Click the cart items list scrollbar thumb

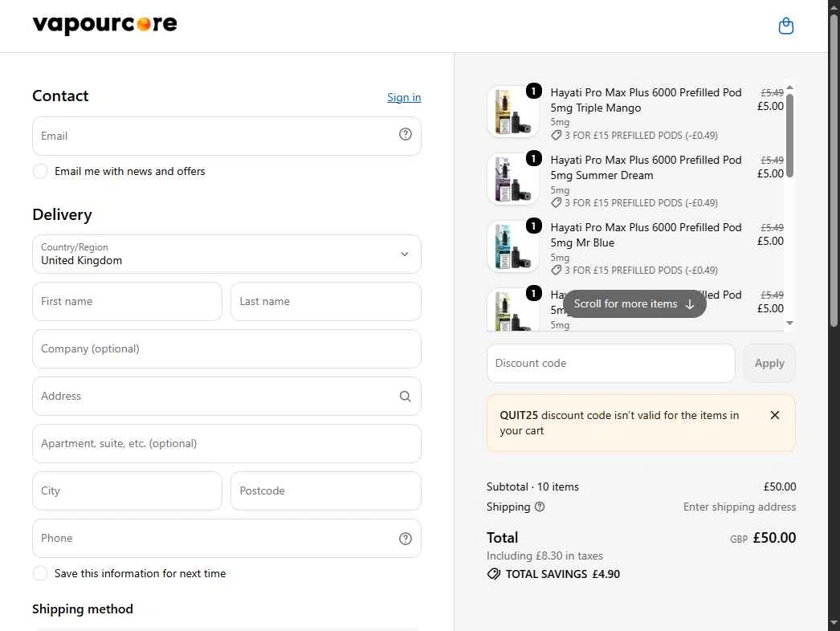point(789,135)
